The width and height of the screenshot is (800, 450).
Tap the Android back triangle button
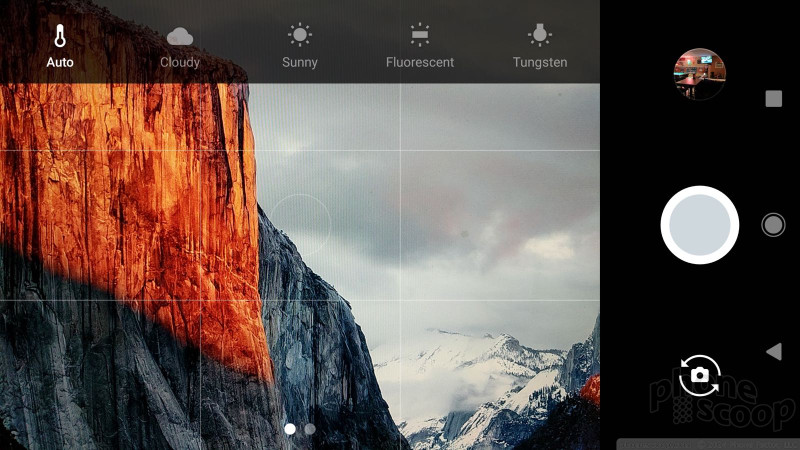pyautogui.click(x=774, y=352)
